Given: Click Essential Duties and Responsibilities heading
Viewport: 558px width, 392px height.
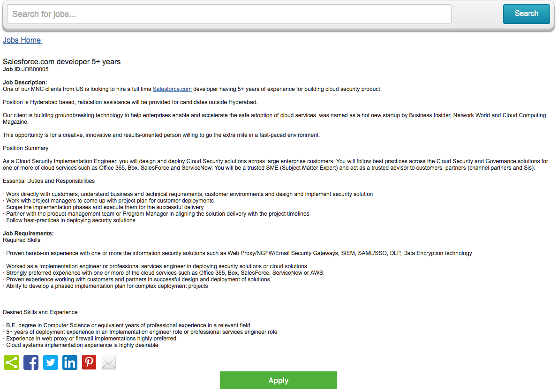Looking at the screenshot, I should pos(49,181).
